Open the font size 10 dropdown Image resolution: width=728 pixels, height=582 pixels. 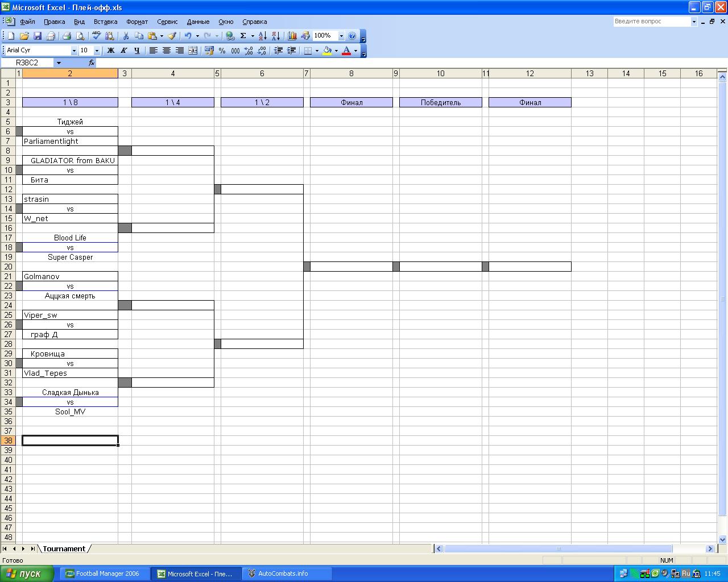[97, 51]
